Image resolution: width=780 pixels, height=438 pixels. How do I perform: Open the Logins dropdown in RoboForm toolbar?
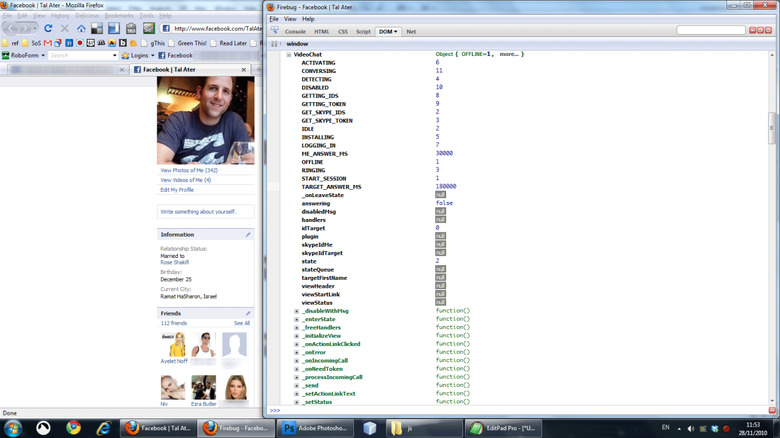[137, 56]
